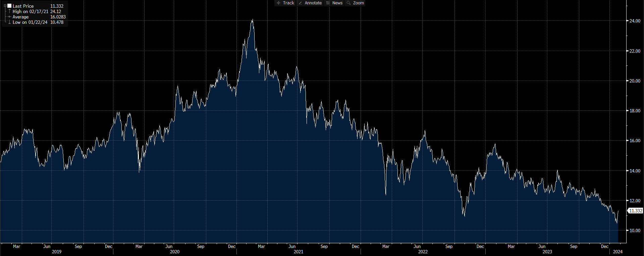The width and height of the screenshot is (644, 256).
Task: Click the 20.00 y-axis label
Action: pyautogui.click(x=635, y=81)
